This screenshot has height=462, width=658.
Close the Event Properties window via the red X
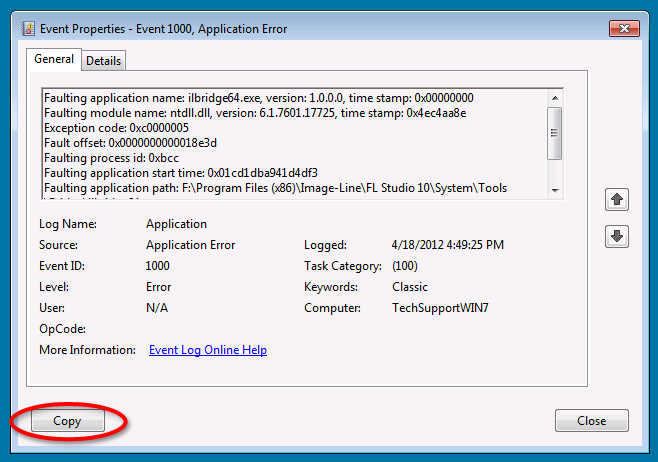tap(624, 29)
